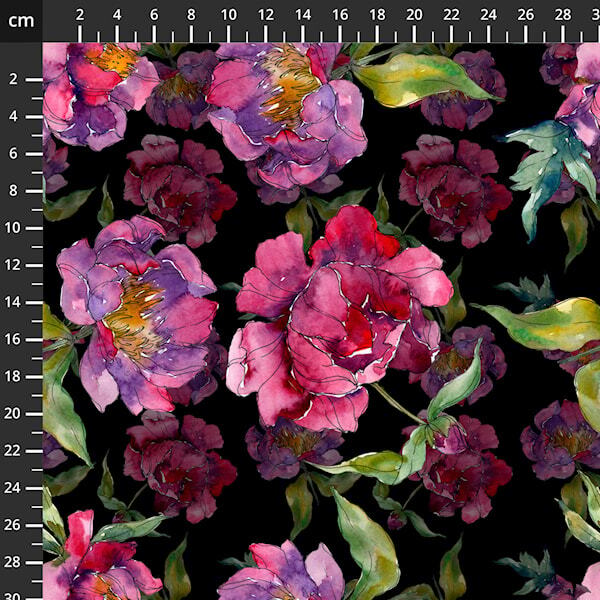Click the 20 mark on the top ruler

pyautogui.click(x=414, y=14)
